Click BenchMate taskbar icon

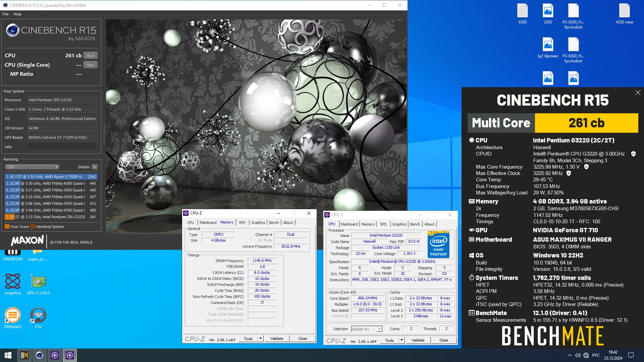(24, 355)
